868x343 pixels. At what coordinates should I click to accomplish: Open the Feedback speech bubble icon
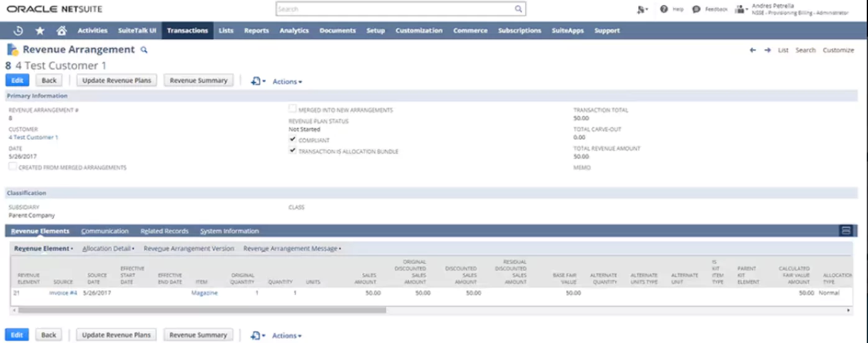(x=696, y=9)
